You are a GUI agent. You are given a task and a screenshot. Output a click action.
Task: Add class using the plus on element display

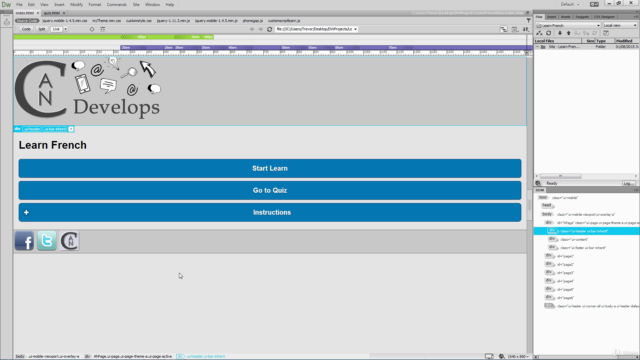pyautogui.click(x=71, y=129)
